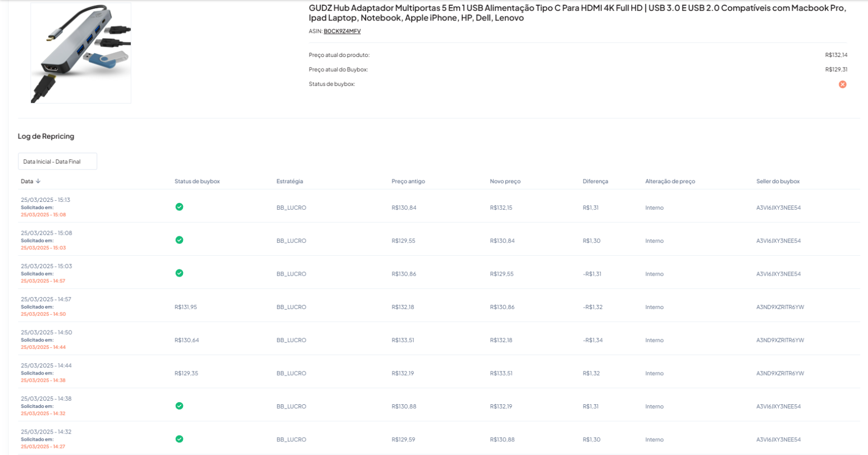Screen dimensions: 868x455
Task: Click green check in the 14:32 log row
Action: pos(179,439)
